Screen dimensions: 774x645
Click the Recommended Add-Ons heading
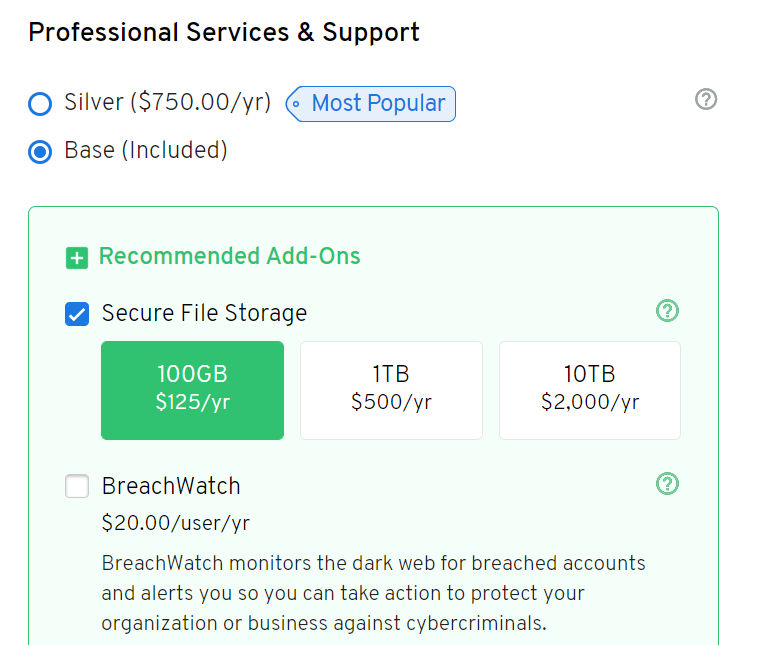click(x=230, y=256)
